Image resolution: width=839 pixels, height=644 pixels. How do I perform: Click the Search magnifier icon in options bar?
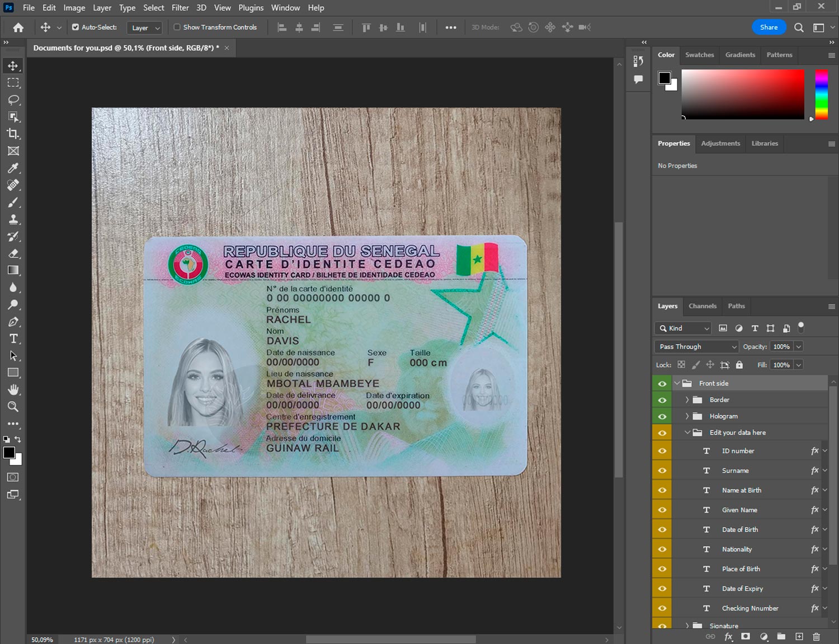tap(799, 27)
